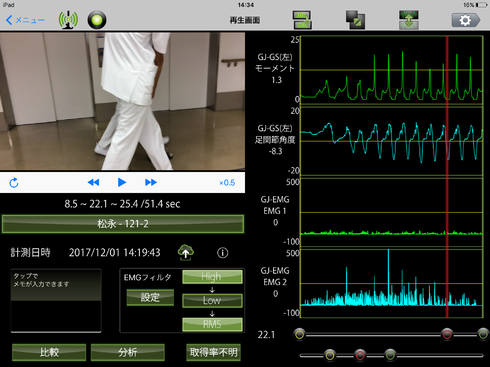Click the red position handle on upper slider
Viewport: 490px width, 367px height.
pyautogui.click(x=447, y=334)
